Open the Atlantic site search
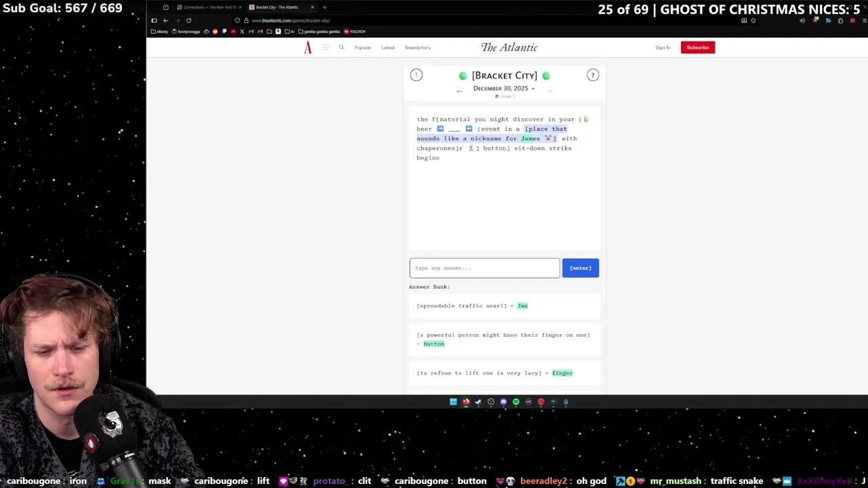Image resolution: width=868 pixels, height=488 pixels. (341, 47)
